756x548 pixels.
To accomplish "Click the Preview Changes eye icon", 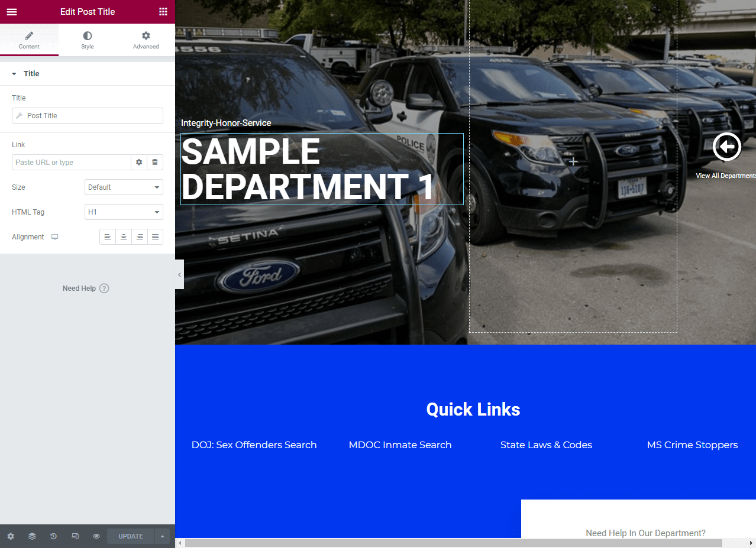I will pos(96,536).
